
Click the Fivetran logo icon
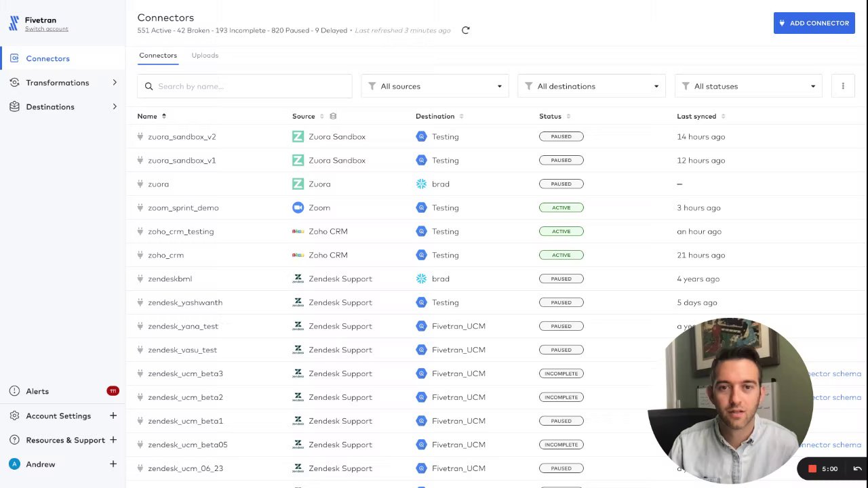tap(14, 24)
